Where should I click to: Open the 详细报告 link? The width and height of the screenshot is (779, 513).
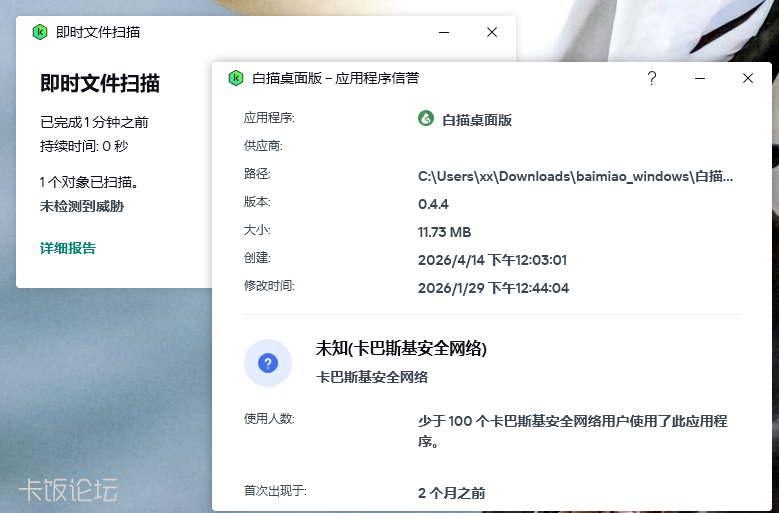tap(68, 248)
